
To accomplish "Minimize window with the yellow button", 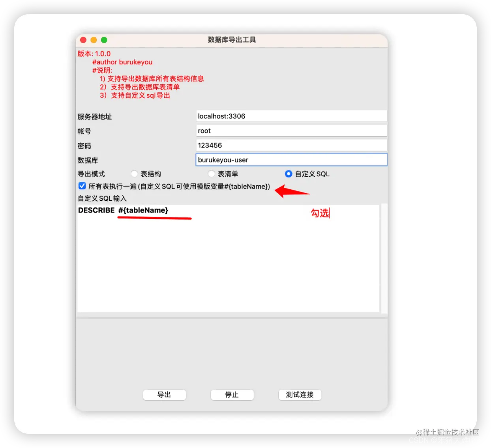I will pyautogui.click(x=94, y=40).
